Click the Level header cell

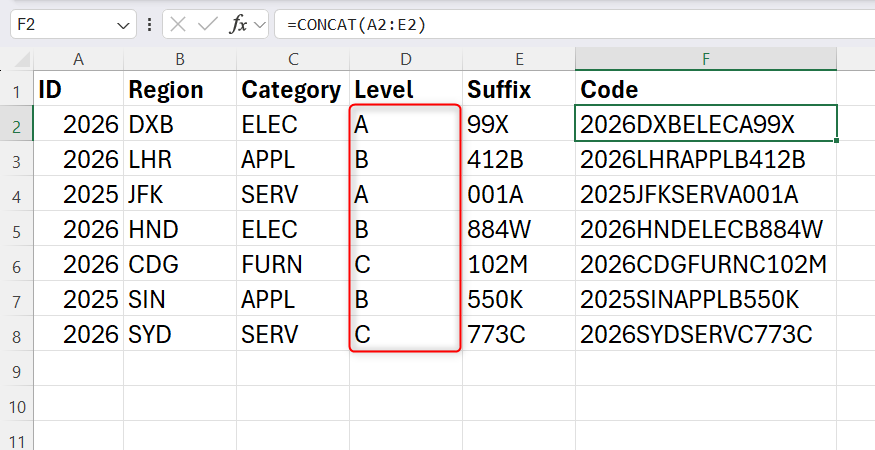(x=406, y=89)
